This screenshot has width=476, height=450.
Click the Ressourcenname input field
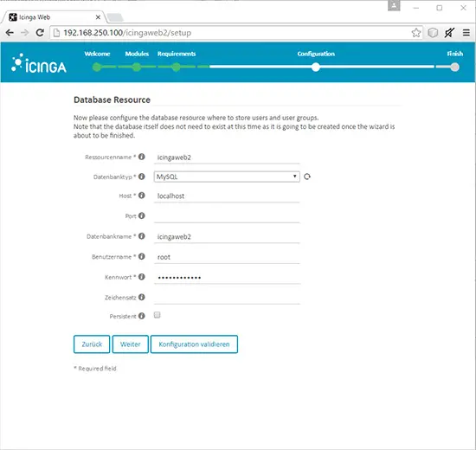click(x=227, y=157)
